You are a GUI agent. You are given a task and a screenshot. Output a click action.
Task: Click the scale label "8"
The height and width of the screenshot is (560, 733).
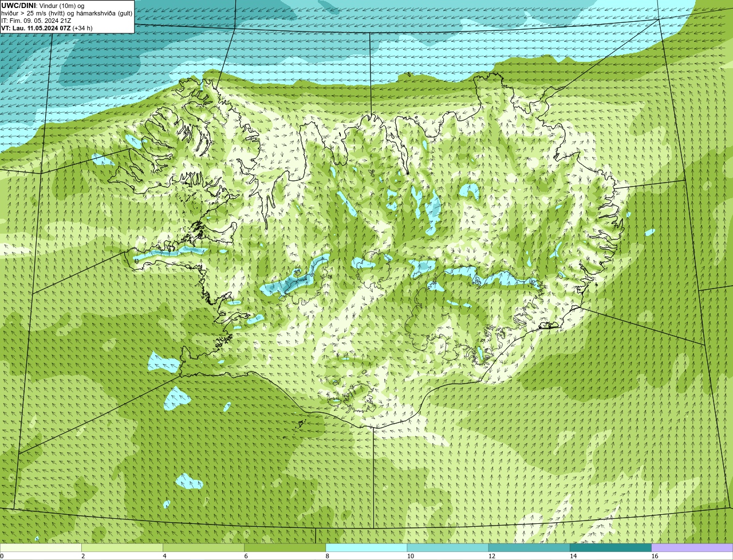point(327,556)
